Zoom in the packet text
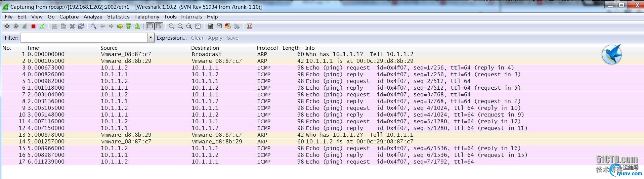 pos(171,26)
